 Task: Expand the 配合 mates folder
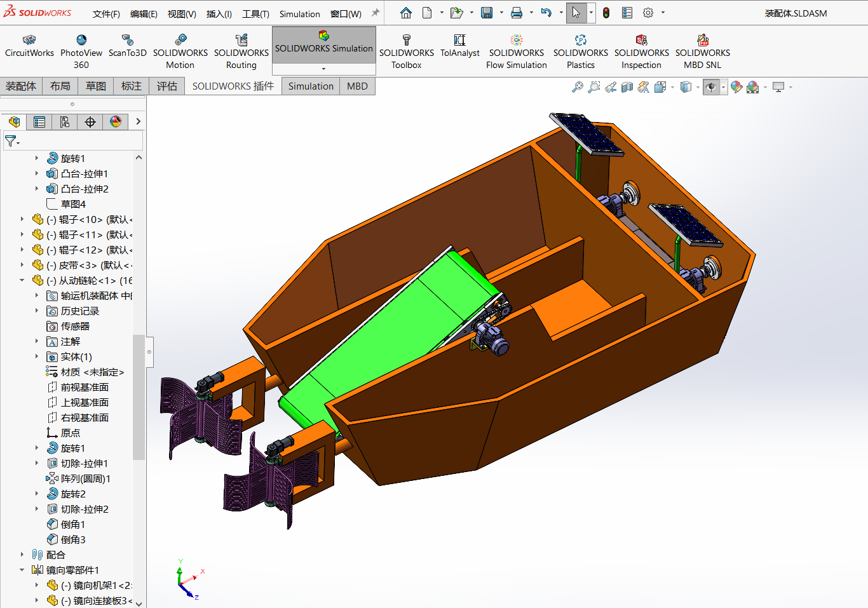coord(22,555)
